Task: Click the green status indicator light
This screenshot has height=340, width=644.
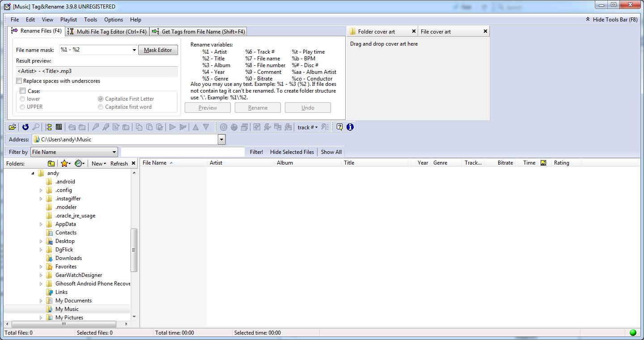Action: point(633,332)
